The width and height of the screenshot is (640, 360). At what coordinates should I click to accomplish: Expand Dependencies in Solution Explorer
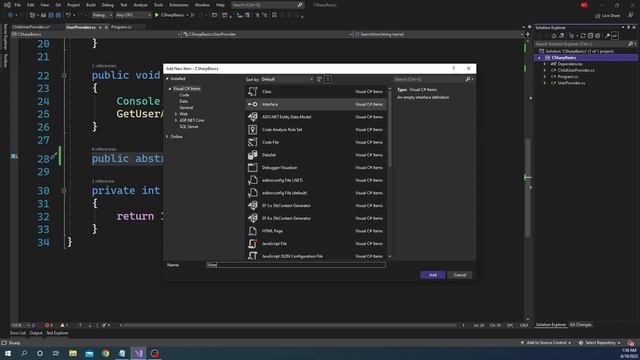pyautogui.click(x=544, y=64)
